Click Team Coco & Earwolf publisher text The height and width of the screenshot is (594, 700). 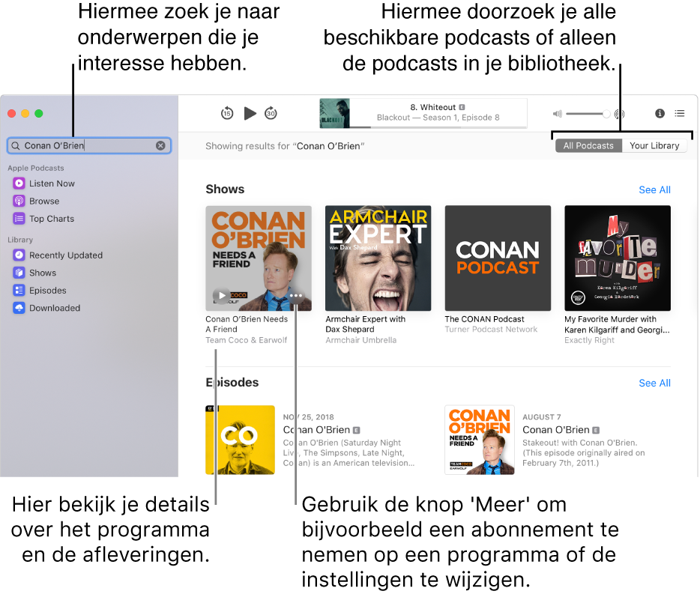tap(246, 340)
